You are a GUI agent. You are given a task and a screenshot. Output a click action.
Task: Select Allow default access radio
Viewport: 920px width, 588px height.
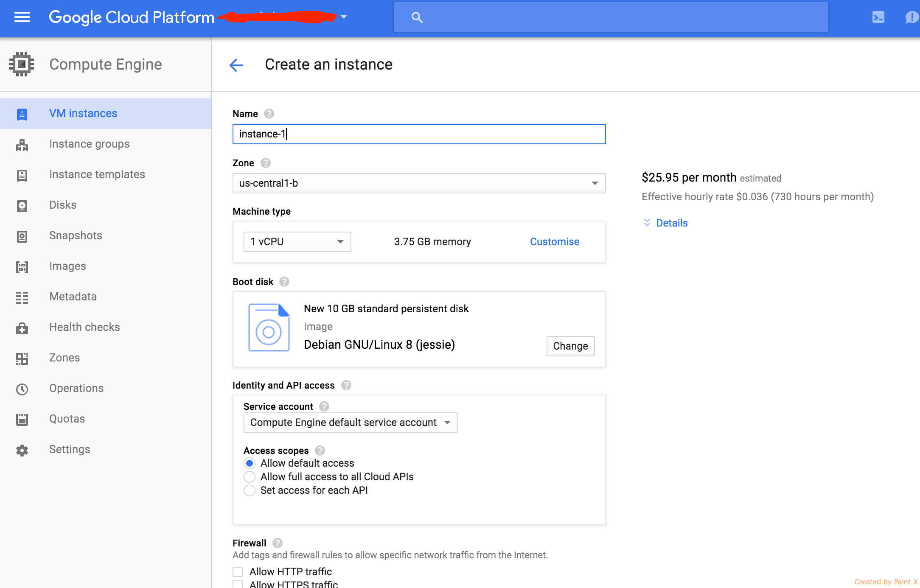point(250,463)
